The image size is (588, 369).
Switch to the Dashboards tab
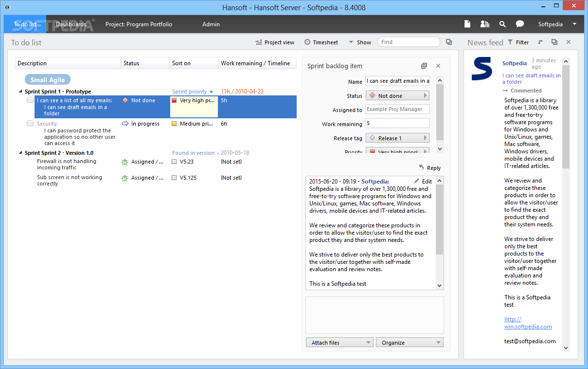point(71,24)
